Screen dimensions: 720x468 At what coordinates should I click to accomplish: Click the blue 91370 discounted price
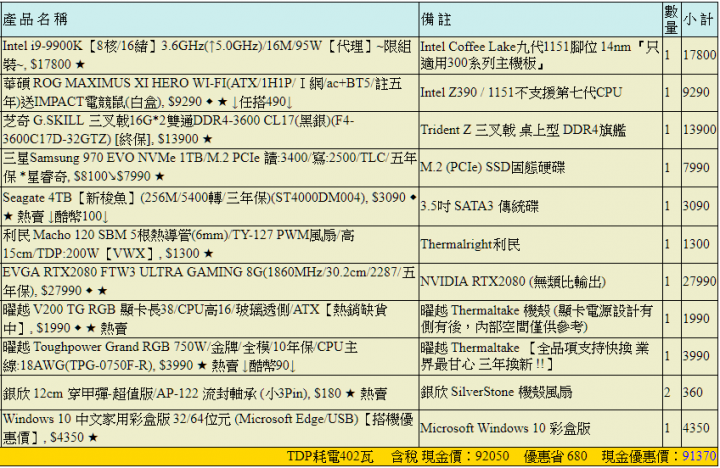(699, 457)
